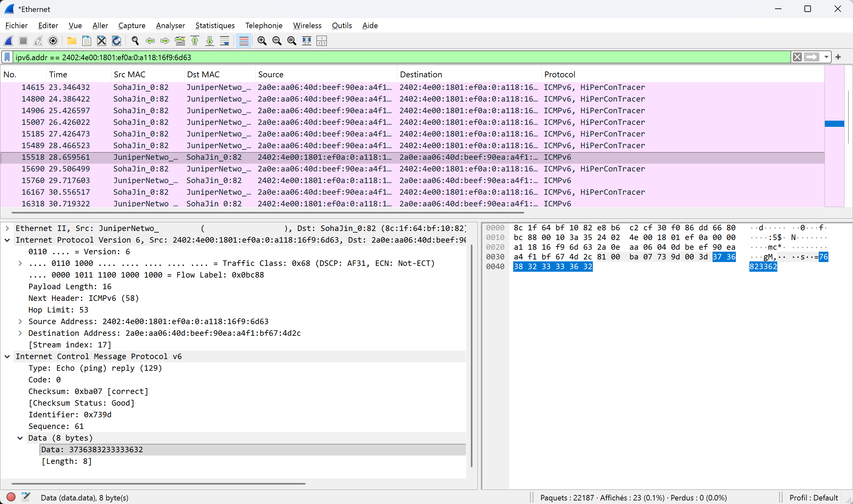Zoom in on the packet list

coord(262,41)
